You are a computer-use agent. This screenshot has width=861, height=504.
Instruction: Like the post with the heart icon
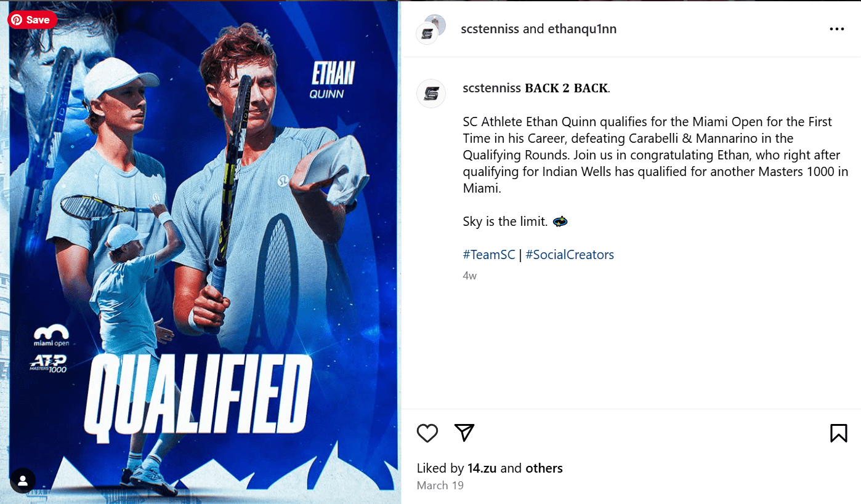[427, 433]
